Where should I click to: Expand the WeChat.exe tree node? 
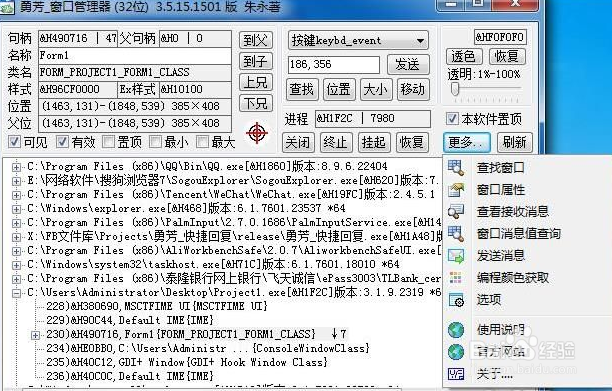click(x=16, y=195)
